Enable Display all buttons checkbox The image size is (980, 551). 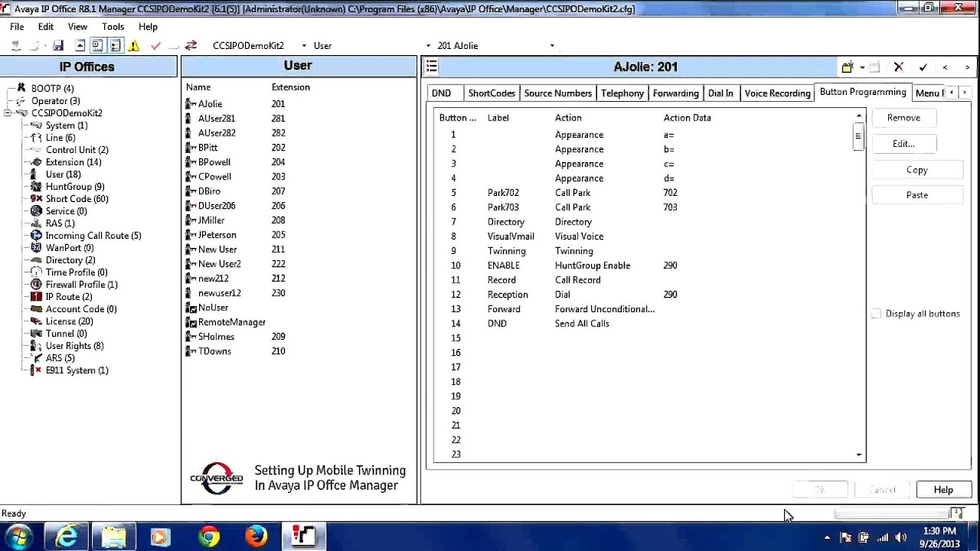(877, 314)
